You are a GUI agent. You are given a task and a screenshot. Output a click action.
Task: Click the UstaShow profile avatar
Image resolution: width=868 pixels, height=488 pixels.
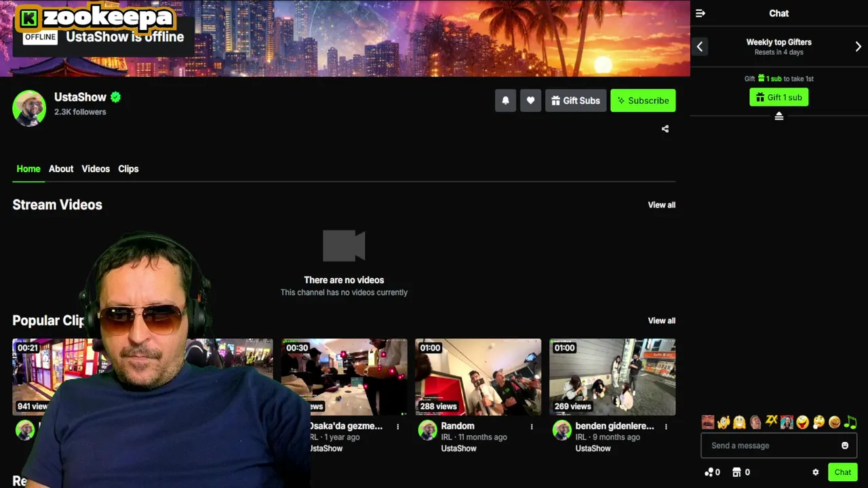[29, 108]
